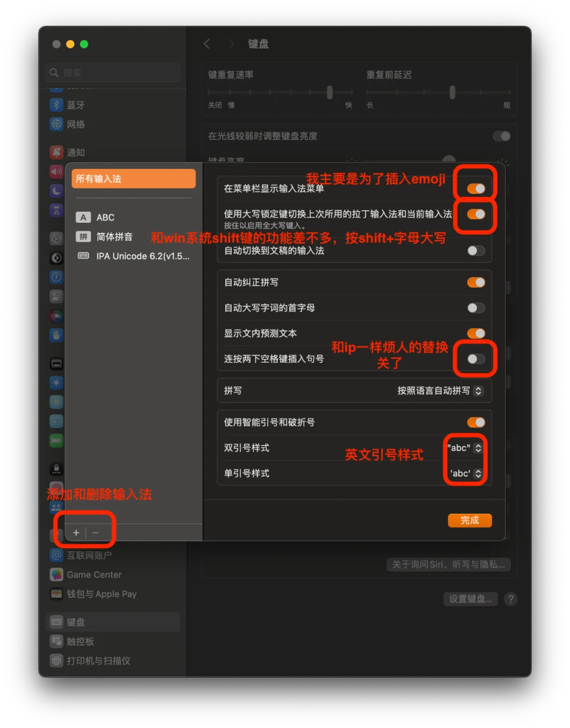Toggle 在菜单栏显示输入法菜单 switch

(476, 188)
